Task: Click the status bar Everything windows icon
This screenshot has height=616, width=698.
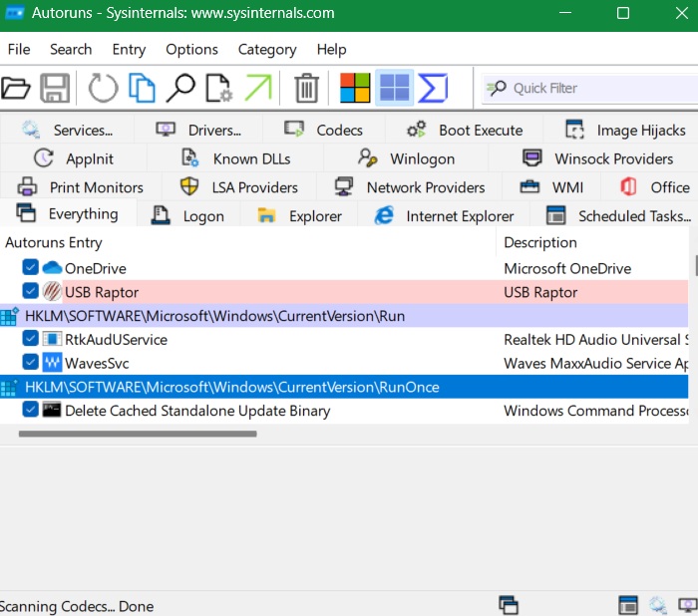Action: point(509,605)
